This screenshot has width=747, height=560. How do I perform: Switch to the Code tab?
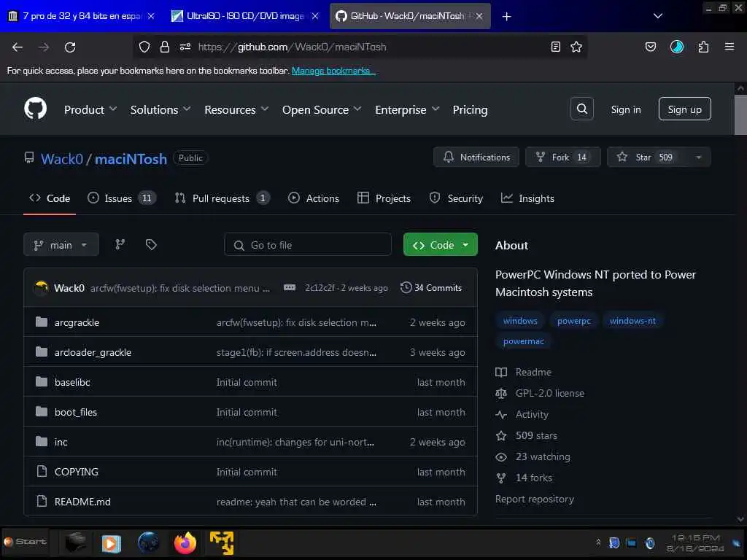[x=50, y=198]
